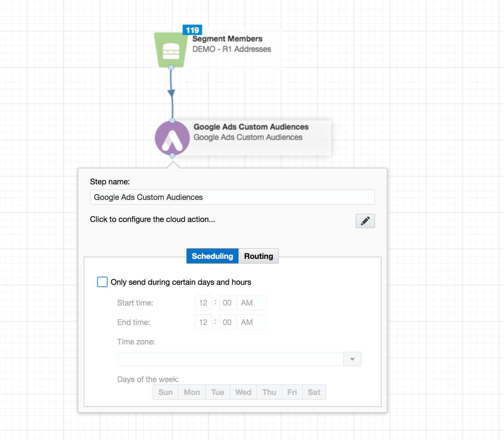Click the 'End time:' label
This screenshot has width=504, height=440.
pyautogui.click(x=134, y=322)
